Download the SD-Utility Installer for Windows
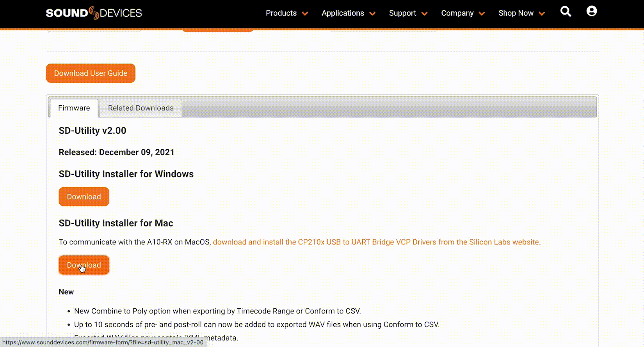The image size is (644, 347). [84, 197]
